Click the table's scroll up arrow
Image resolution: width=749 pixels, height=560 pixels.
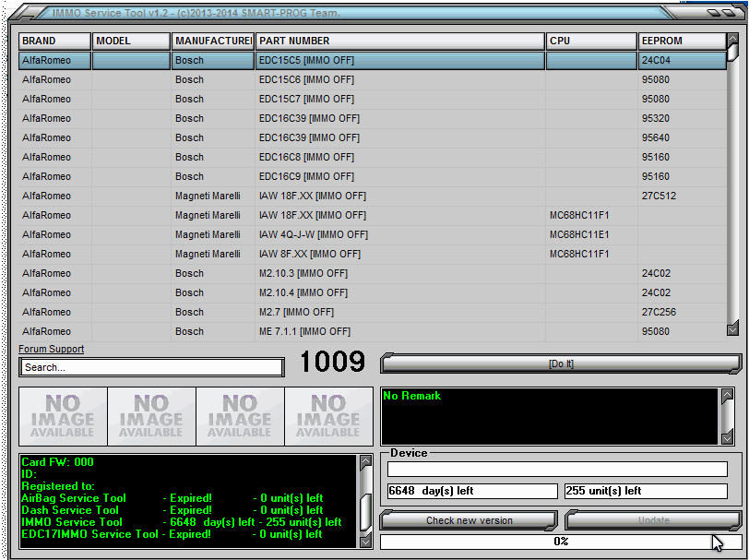click(x=732, y=40)
